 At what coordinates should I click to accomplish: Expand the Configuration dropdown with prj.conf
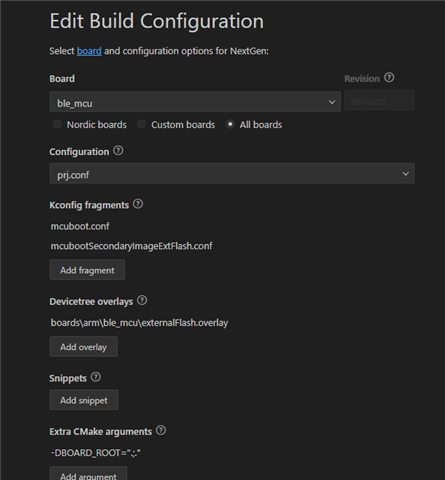(x=232, y=173)
